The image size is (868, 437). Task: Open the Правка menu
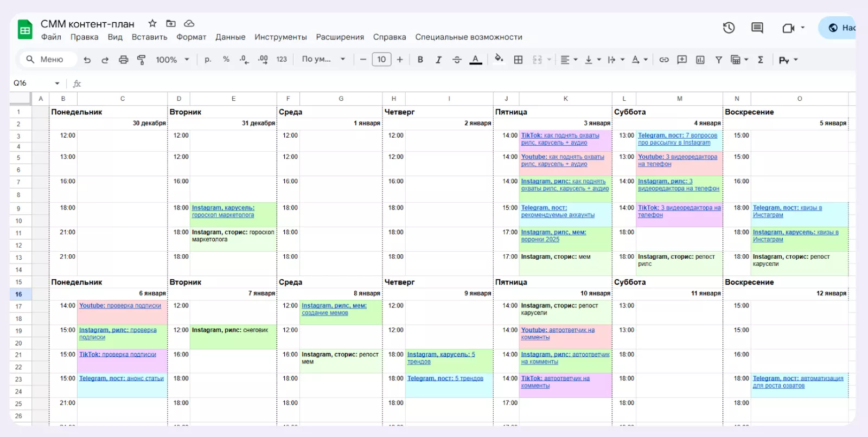[84, 37]
